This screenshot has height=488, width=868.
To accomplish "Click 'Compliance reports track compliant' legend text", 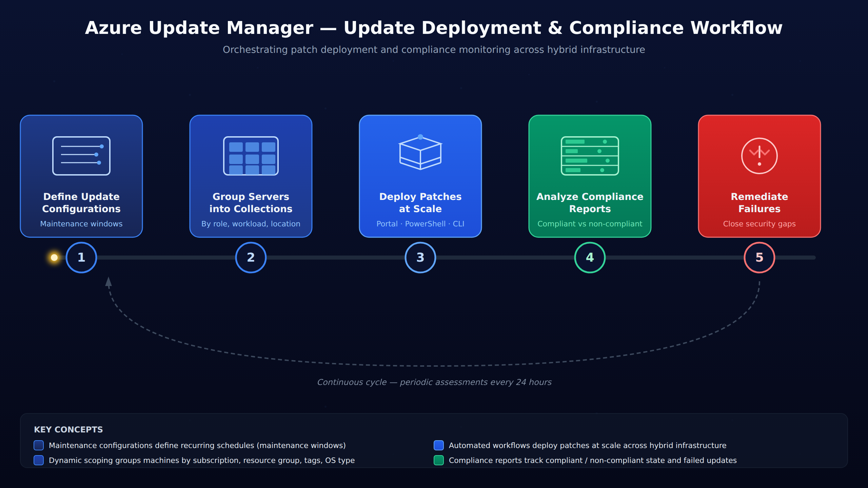I will 593,461.
